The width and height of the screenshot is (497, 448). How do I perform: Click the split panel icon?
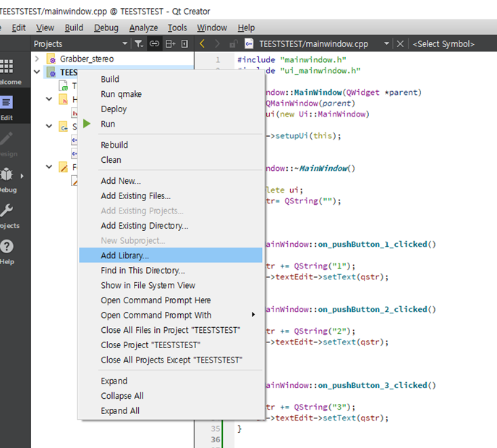pos(171,44)
